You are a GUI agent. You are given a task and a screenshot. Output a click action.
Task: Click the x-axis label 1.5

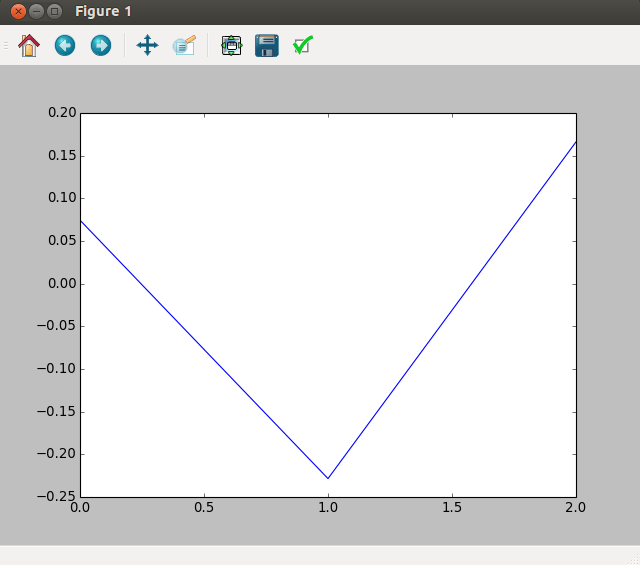(x=452, y=507)
